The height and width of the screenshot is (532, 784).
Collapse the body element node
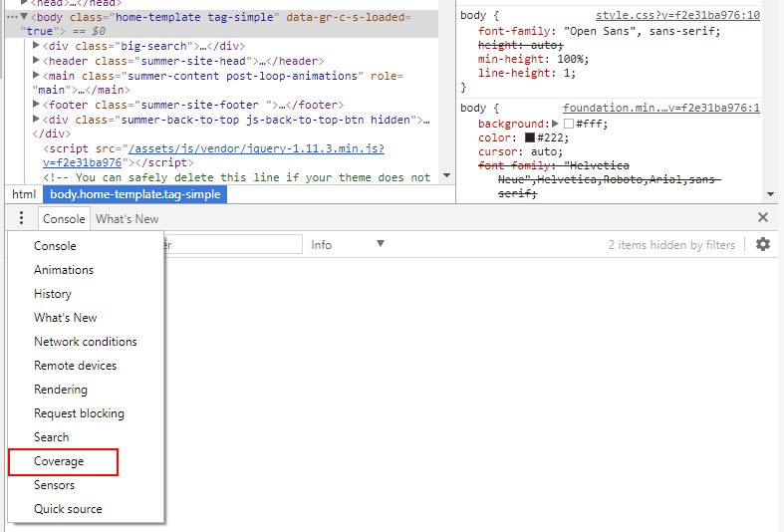click(x=24, y=17)
